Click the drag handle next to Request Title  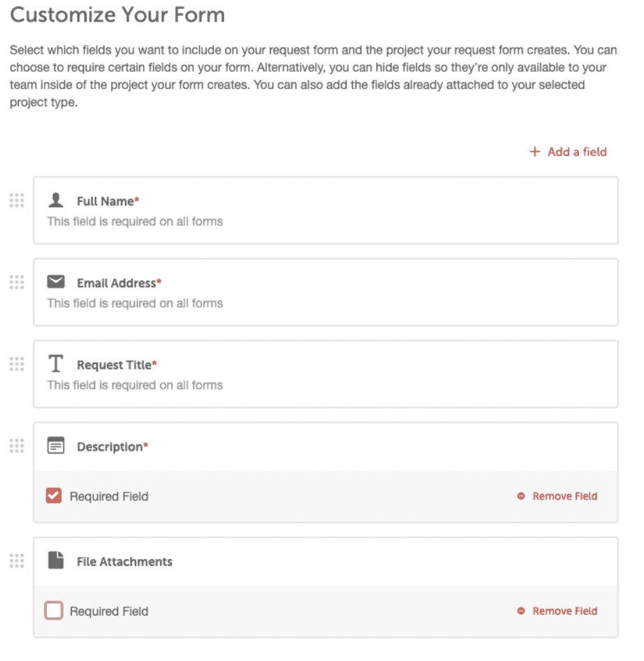17,364
